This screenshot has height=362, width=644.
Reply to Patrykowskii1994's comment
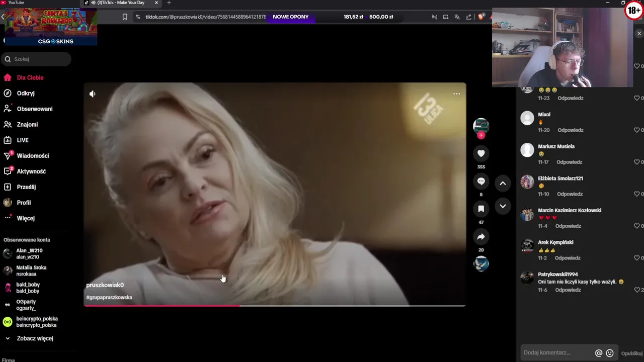[568, 290]
